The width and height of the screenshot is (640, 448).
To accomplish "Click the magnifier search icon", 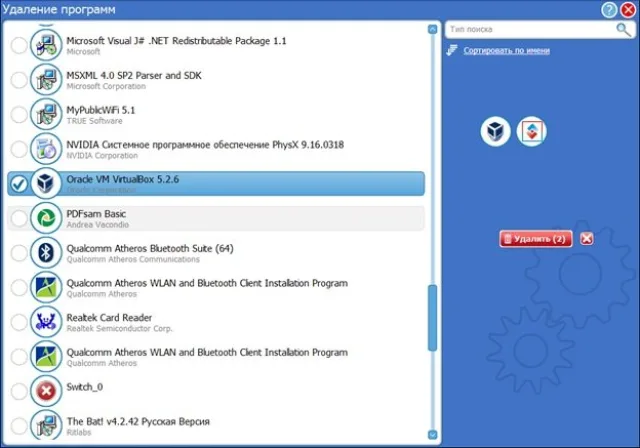I will pyautogui.click(x=623, y=29).
